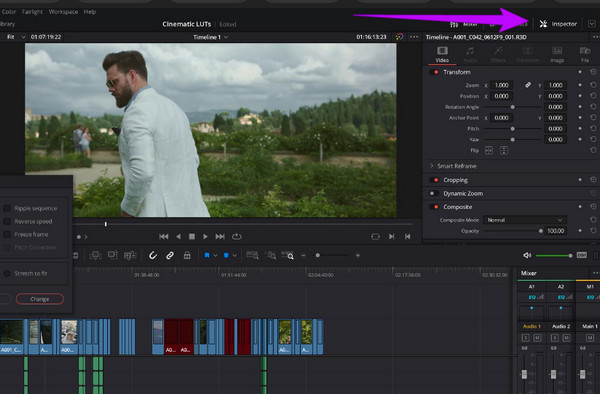Toggle loop playback icon

(236, 236)
